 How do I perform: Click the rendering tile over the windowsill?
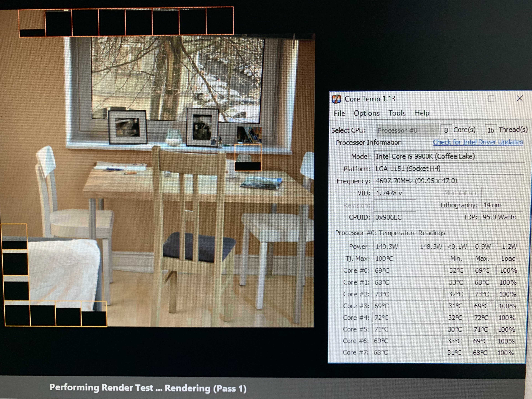(x=248, y=158)
